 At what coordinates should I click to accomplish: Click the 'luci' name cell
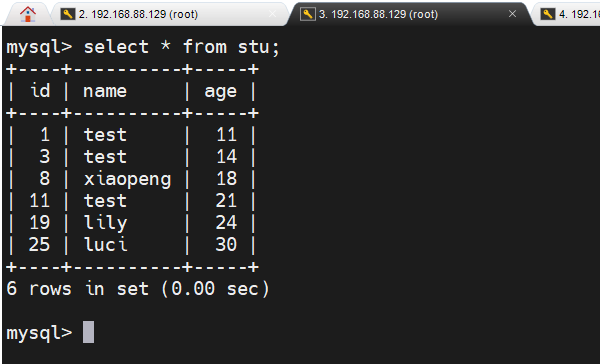[x=105, y=245]
